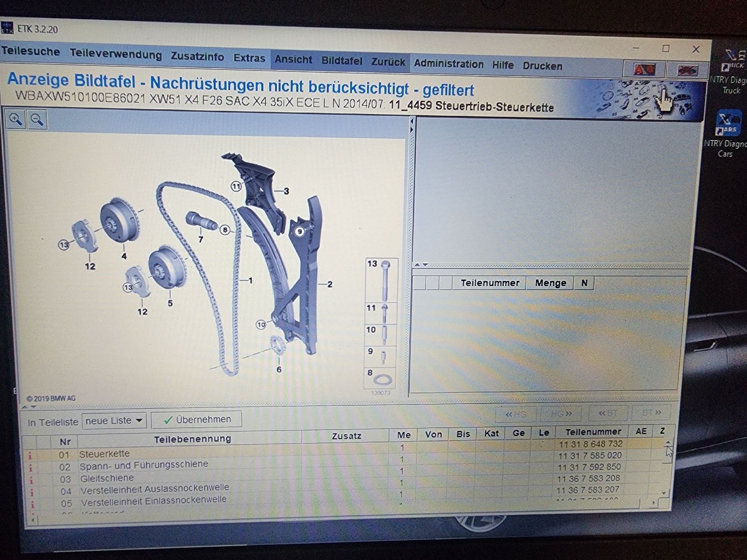This screenshot has width=747, height=560.
Task: Click part number 11 36 7 583 207
Action: coord(588,490)
